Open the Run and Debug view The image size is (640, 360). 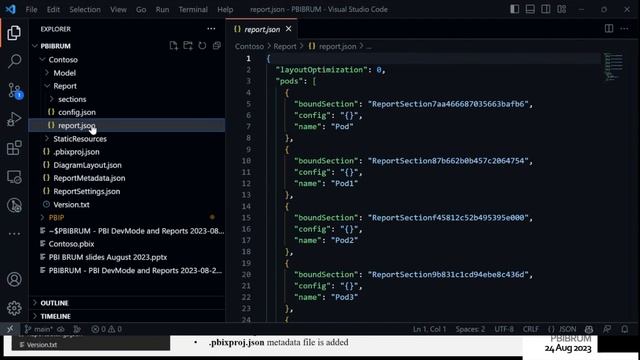[x=14, y=119]
